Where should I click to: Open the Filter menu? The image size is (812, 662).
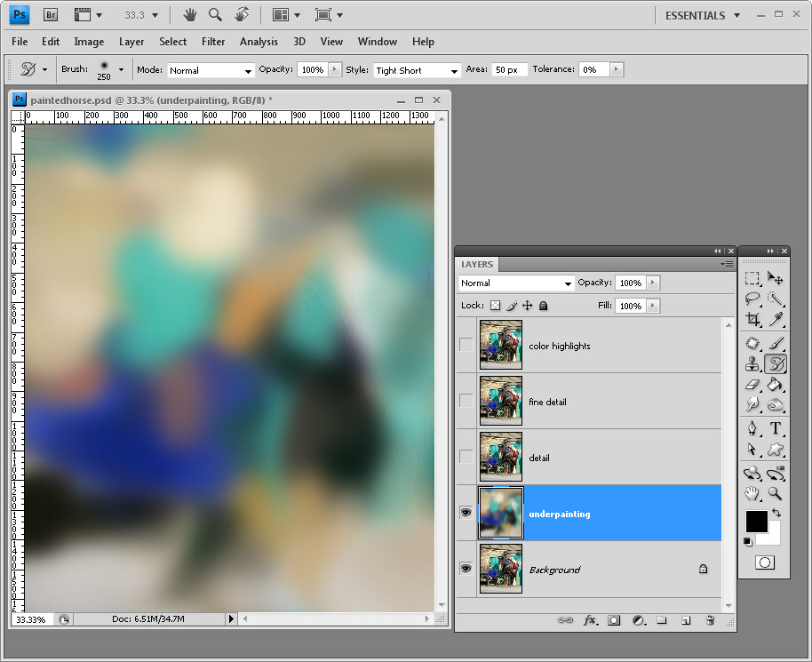pos(213,42)
